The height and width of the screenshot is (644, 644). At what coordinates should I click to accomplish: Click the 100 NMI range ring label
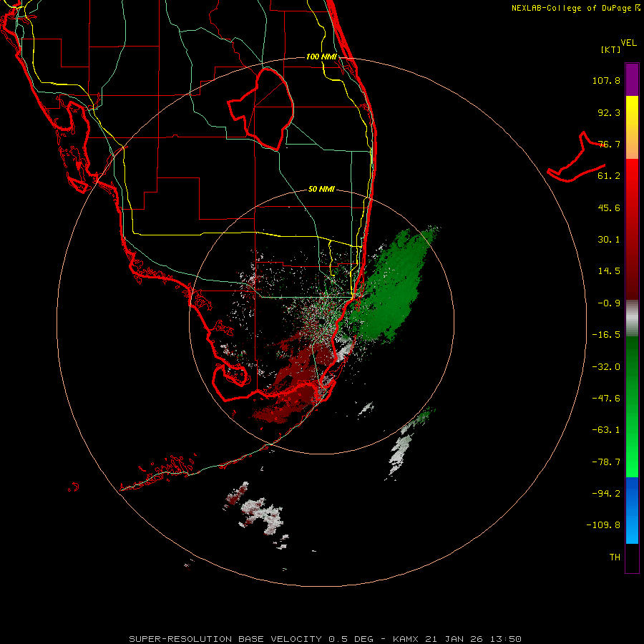click(321, 57)
